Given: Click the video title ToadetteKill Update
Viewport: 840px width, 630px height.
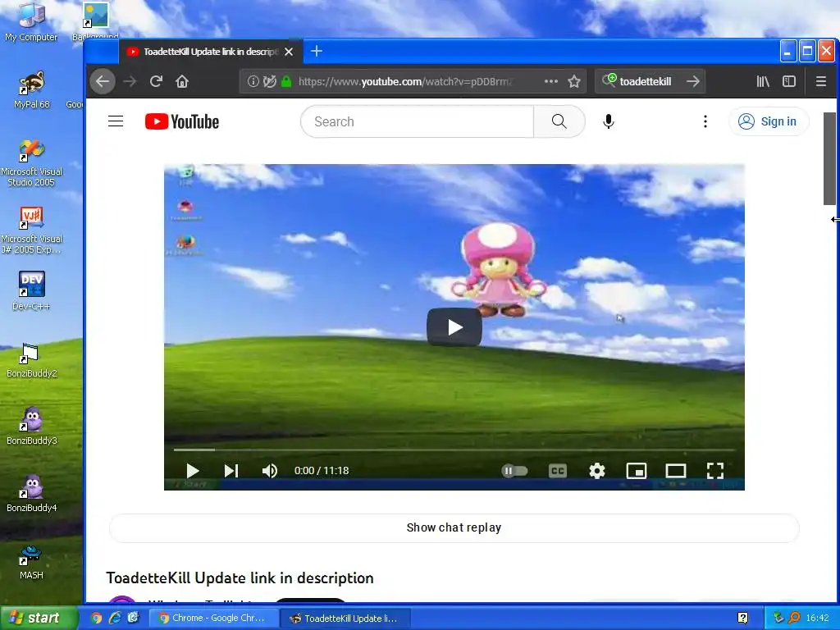Looking at the screenshot, I should pyautogui.click(x=240, y=578).
